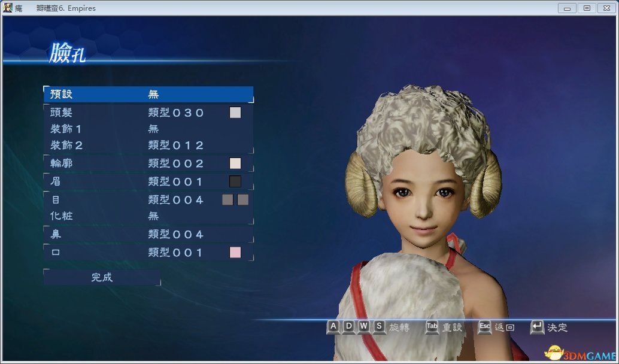Select the 目 eyes row
Viewport: 619px width, 364px height.
[148, 200]
